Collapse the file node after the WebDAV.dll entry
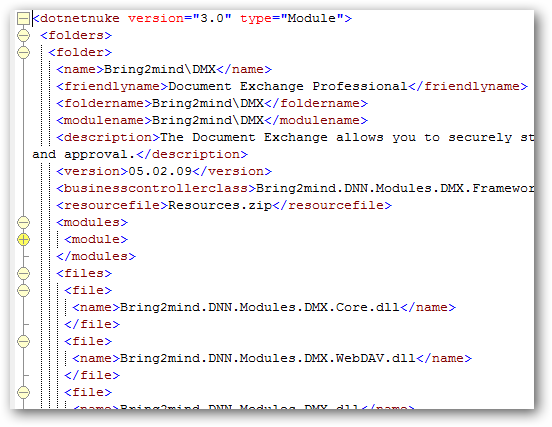This screenshot has height=427, width=552. 23,393
